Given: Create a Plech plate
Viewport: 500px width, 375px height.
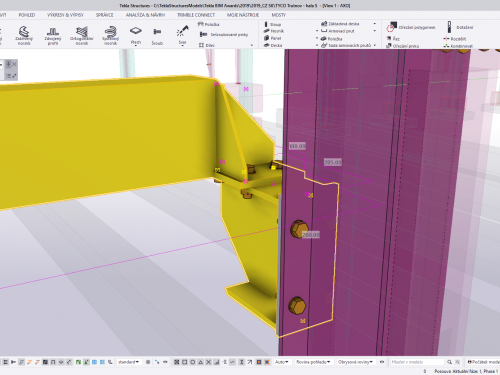Looking at the screenshot, I should [136, 35].
